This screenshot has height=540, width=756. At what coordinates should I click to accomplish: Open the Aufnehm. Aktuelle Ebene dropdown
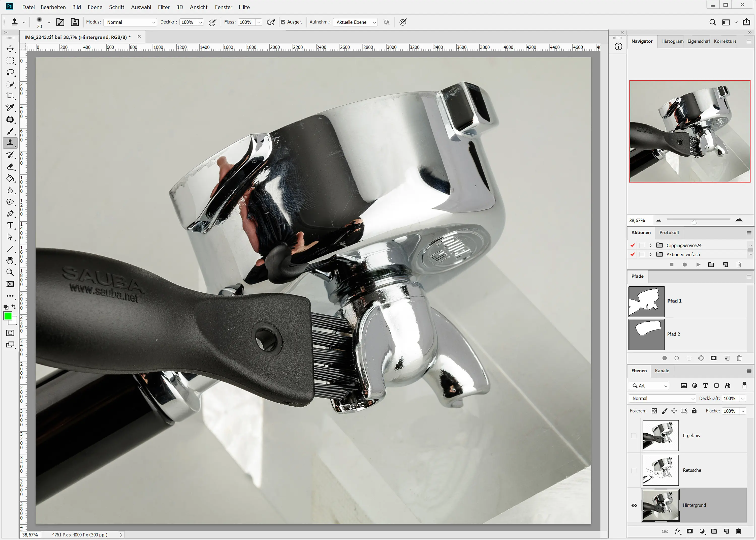[x=355, y=22]
